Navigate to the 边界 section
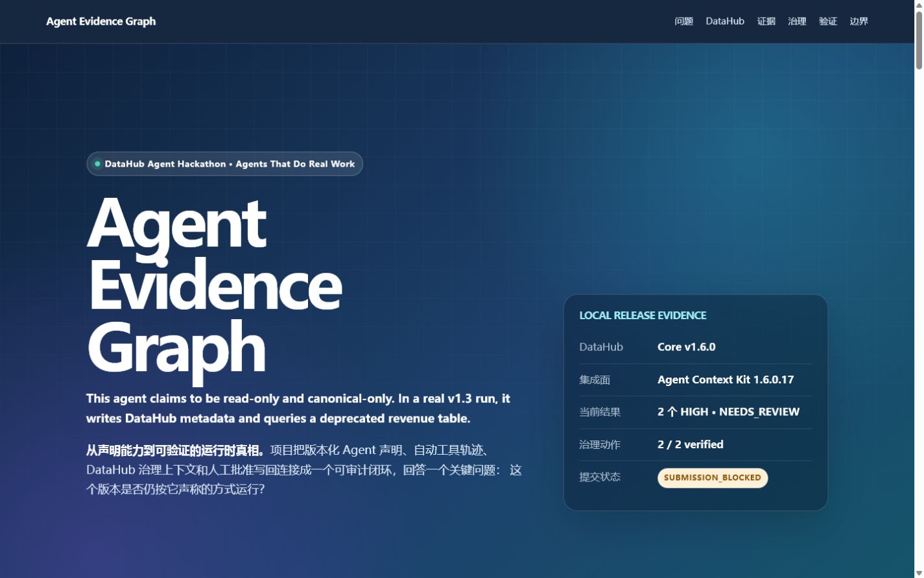924x578 pixels. point(859,21)
